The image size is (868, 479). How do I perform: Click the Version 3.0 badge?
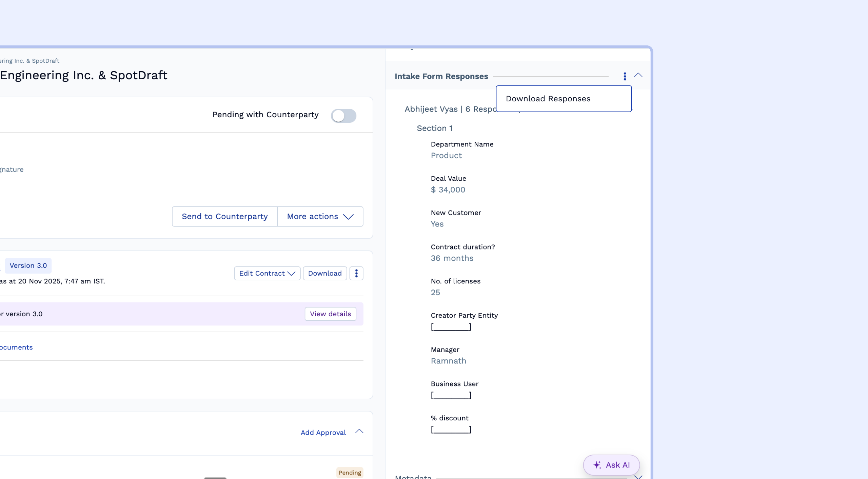click(x=28, y=265)
